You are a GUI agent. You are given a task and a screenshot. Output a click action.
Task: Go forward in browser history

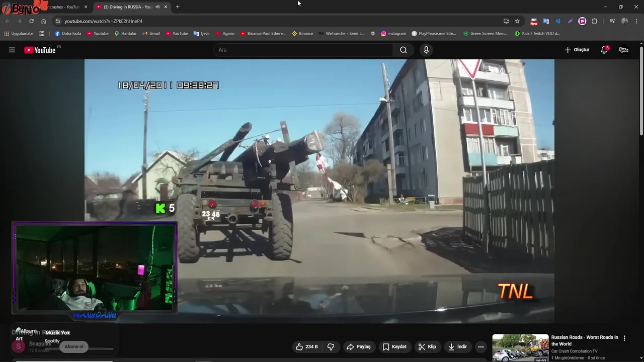pos(20,21)
